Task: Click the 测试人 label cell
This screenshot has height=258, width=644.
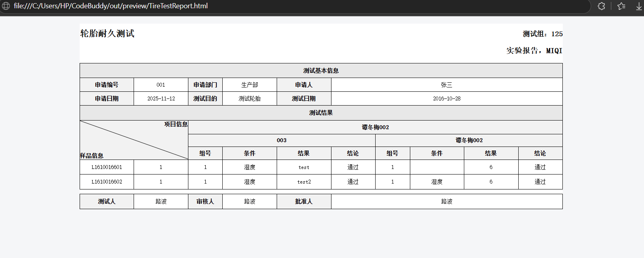Action: click(107, 201)
